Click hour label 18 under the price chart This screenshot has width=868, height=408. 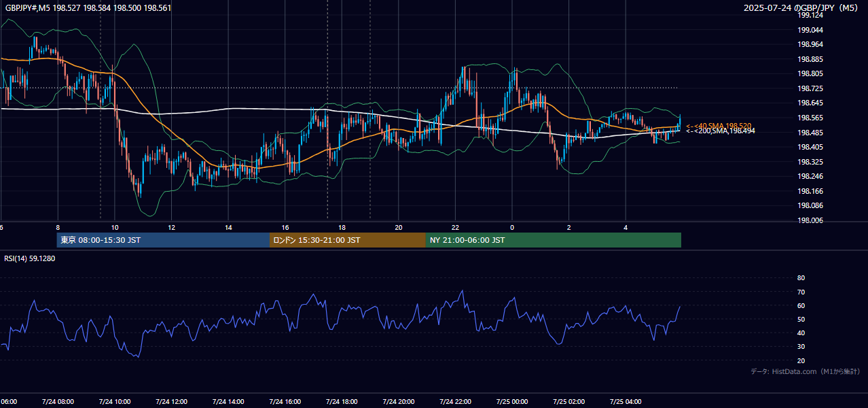coord(342,228)
